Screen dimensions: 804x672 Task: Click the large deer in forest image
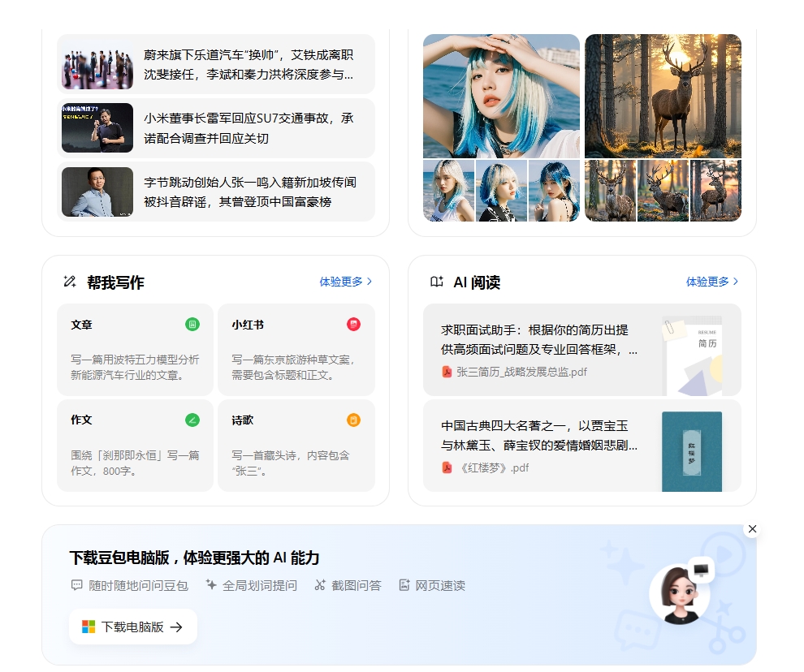pyautogui.click(x=663, y=96)
